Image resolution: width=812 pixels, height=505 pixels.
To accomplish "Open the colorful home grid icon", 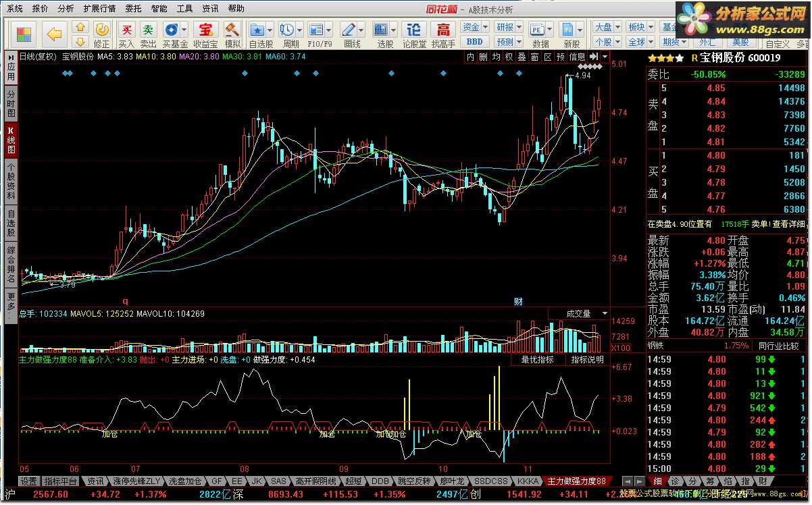I will coord(24,34).
